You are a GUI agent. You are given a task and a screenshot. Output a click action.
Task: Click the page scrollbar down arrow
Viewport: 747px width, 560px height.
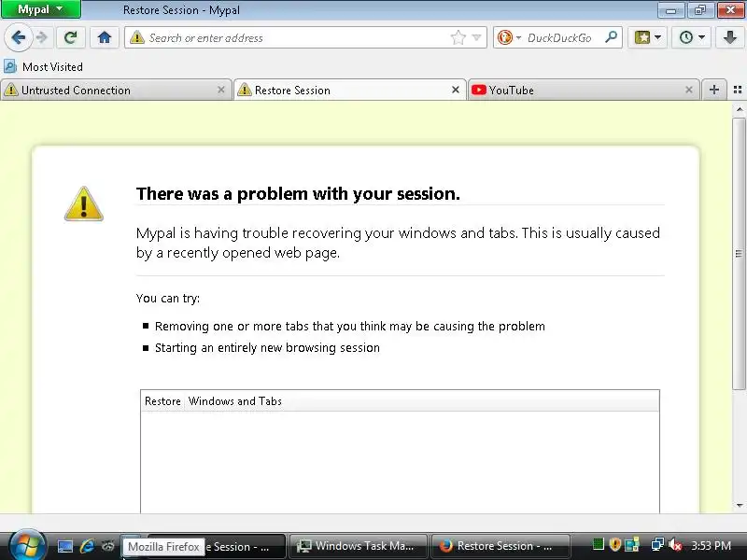(x=740, y=506)
